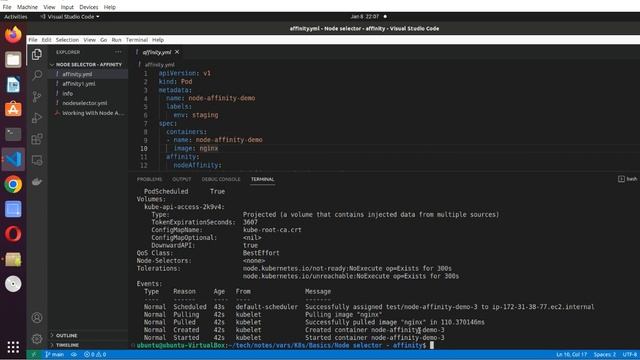Open the View menu in VS Code
This screenshot has width=640, height=360.
tap(89, 40)
